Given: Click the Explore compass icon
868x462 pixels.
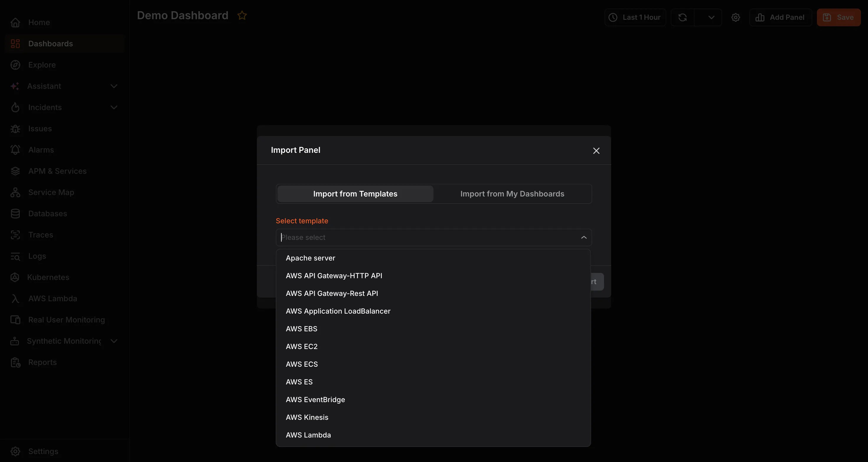Looking at the screenshot, I should coord(15,65).
